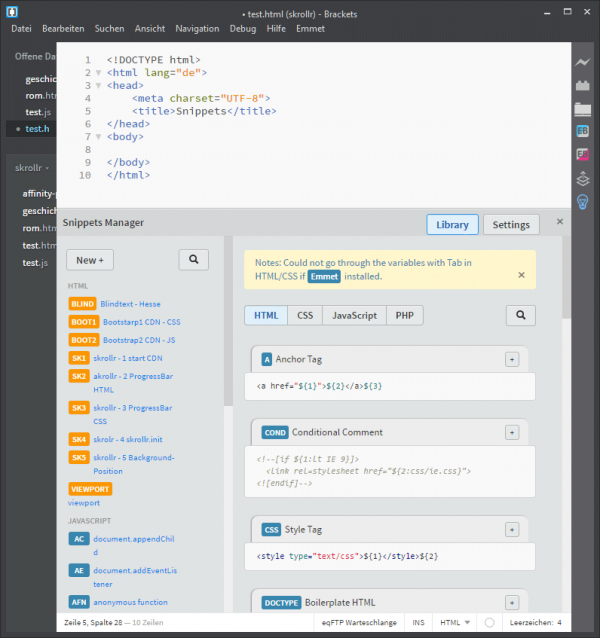Open Live Preview lightning icon
The image size is (600, 638).
(x=583, y=62)
